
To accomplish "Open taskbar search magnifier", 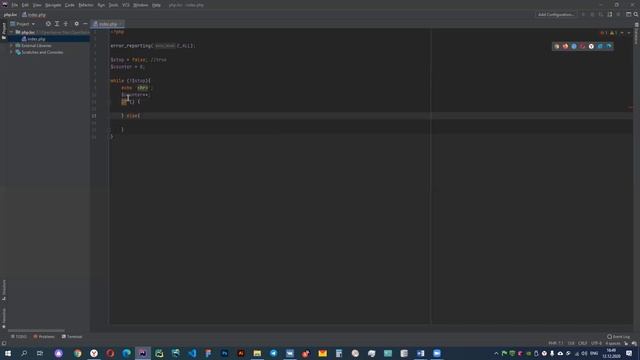I will pyautogui.click(x=24, y=353).
